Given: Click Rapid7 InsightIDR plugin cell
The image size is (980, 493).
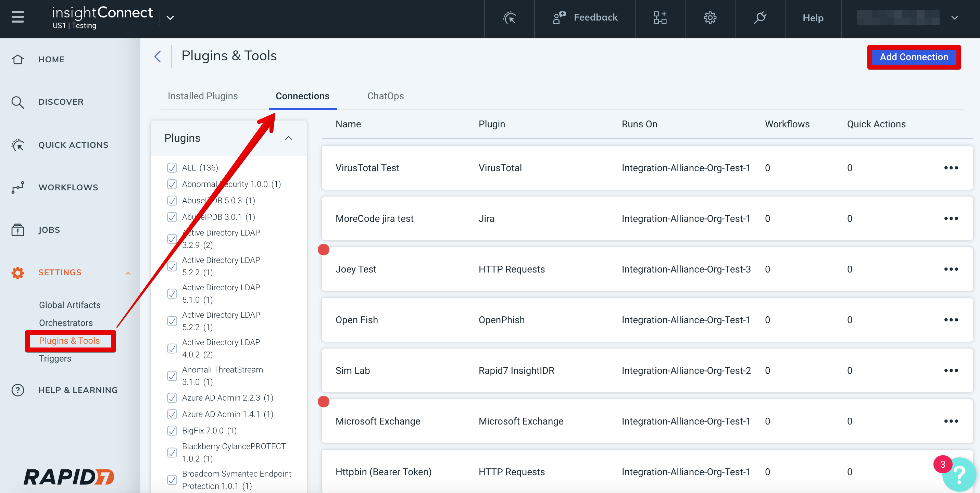Looking at the screenshot, I should click(516, 370).
